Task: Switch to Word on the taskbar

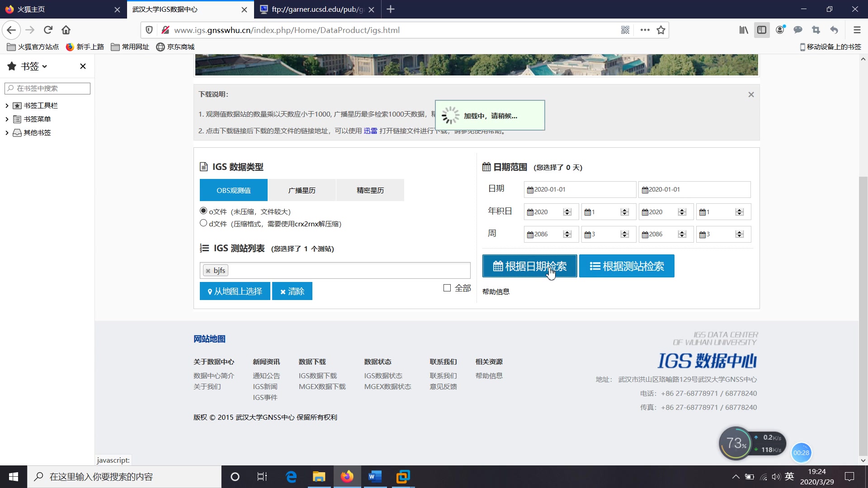Action: (375, 477)
